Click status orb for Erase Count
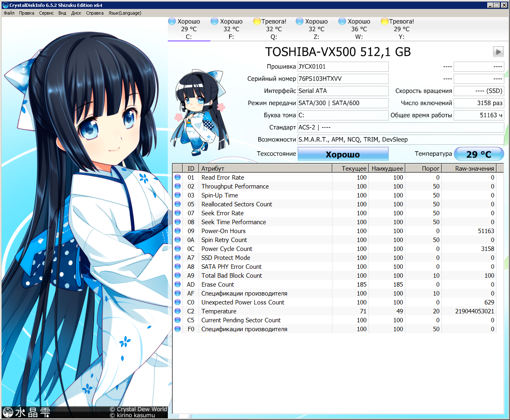Viewport: 510px width, 420px height. 178,284
